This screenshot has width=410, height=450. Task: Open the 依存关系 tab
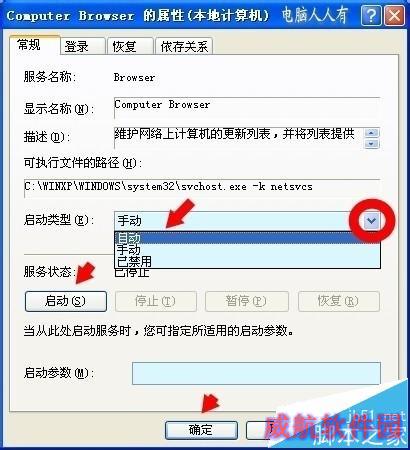tap(184, 46)
